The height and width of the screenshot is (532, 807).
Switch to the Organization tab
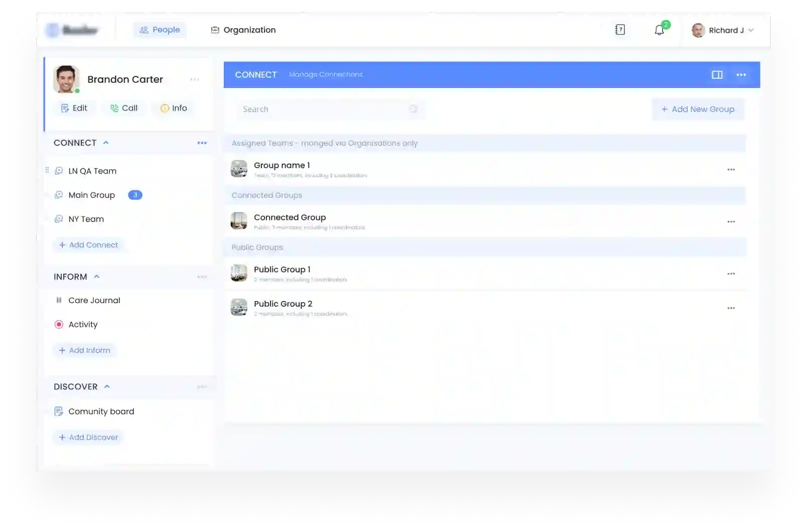coord(243,30)
